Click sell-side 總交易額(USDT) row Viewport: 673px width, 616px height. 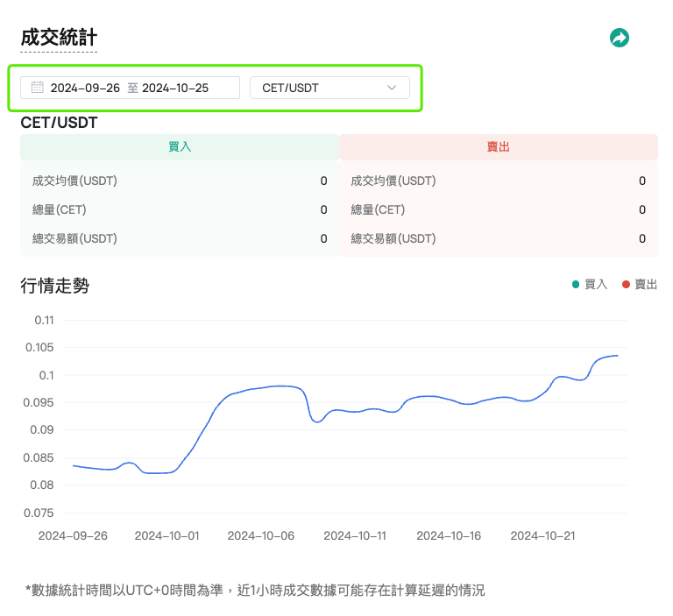499,238
